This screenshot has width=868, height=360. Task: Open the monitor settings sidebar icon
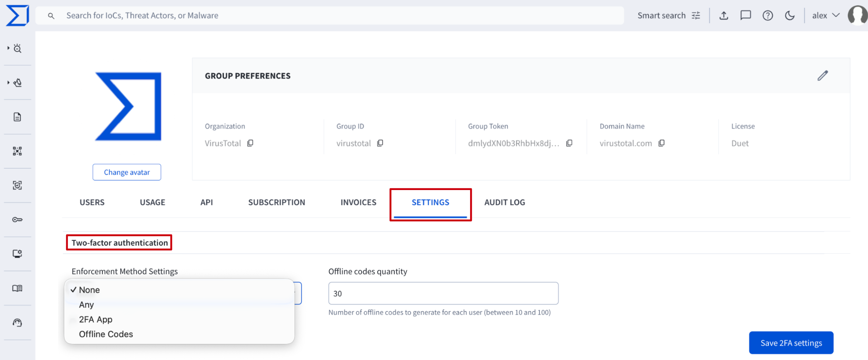point(17,254)
